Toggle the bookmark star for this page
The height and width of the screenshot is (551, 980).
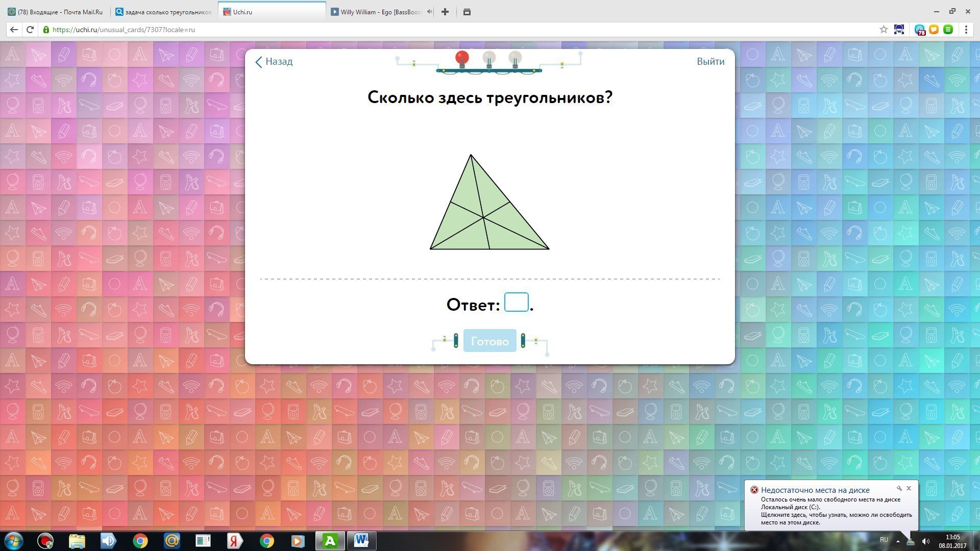click(x=884, y=29)
